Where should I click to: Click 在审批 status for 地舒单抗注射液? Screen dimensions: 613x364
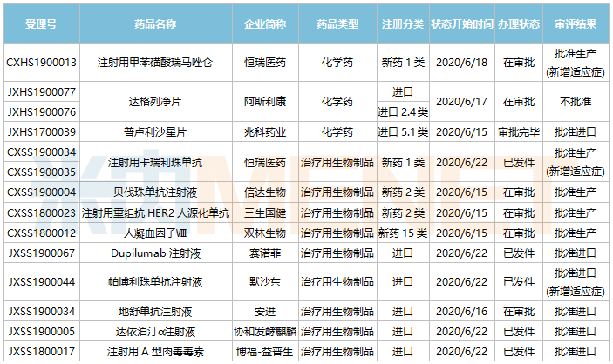coord(519,311)
